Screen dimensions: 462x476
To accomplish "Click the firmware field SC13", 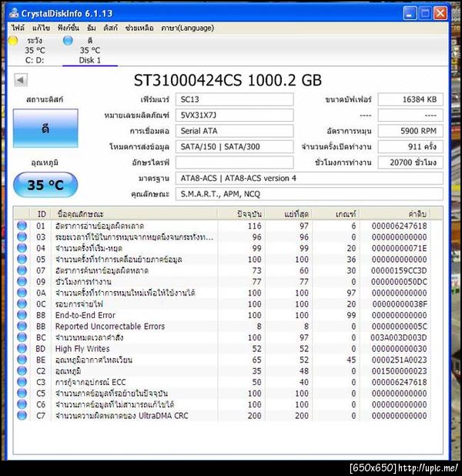I will 234,99.
